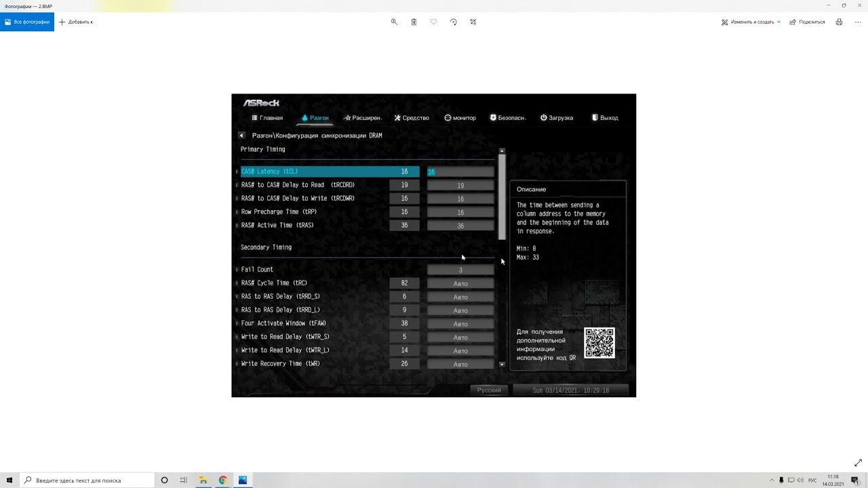Click the Добавить к button

click(76, 22)
